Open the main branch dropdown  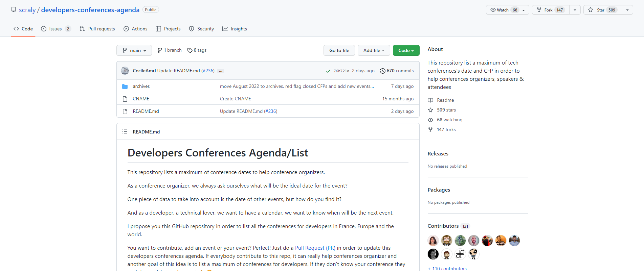tap(134, 50)
